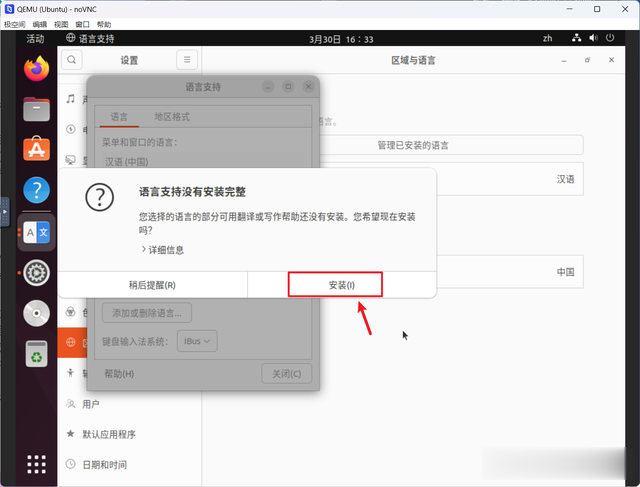Open the Files manager dock icon
Screen dimensions: 640x487
pos(36,109)
